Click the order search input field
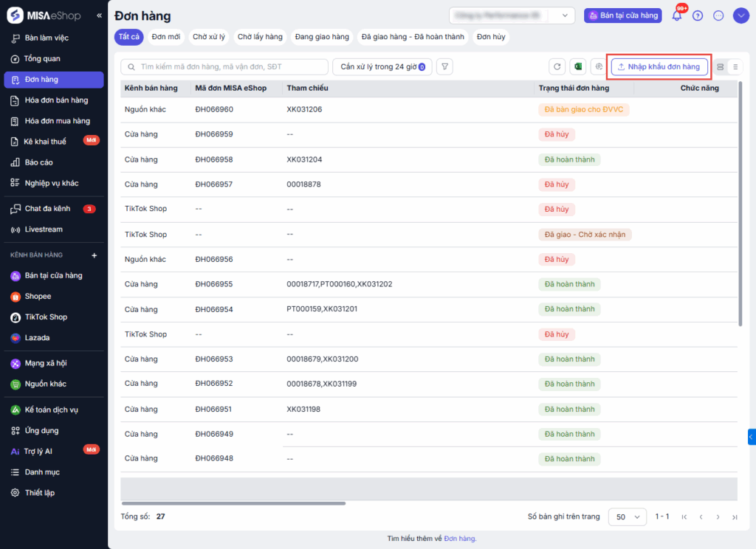 (x=224, y=66)
